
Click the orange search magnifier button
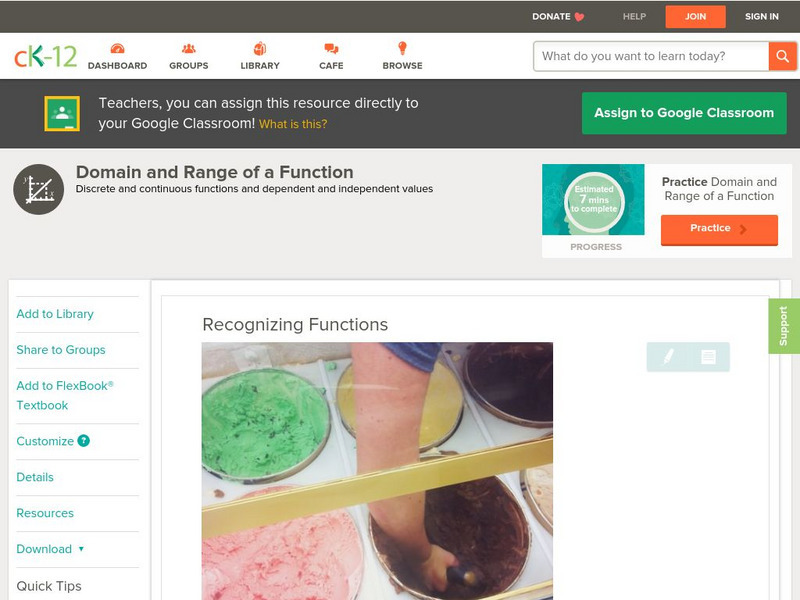tap(782, 56)
